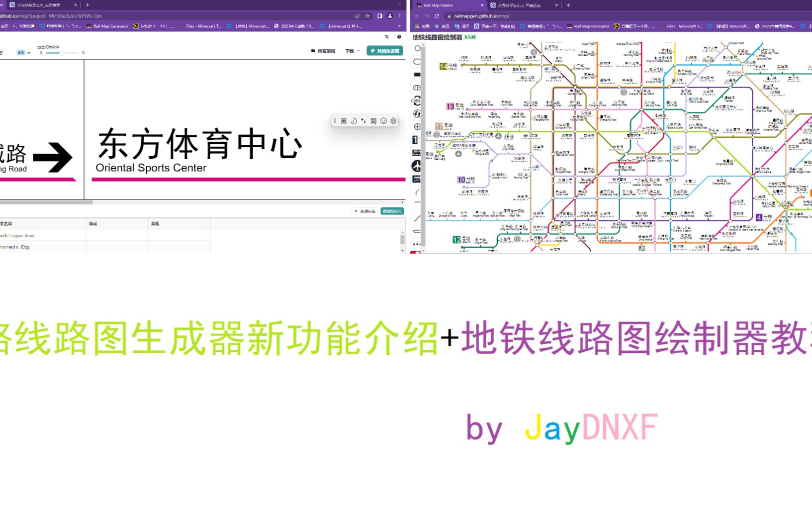Open a new tab in the right browser
812x508 pixels.
coord(568,5)
